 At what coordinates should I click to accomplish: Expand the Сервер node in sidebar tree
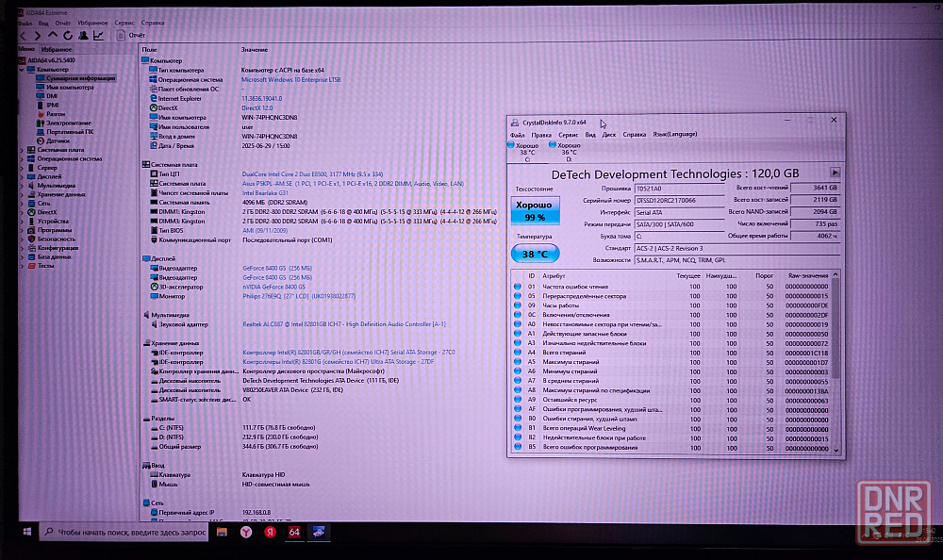point(22,168)
